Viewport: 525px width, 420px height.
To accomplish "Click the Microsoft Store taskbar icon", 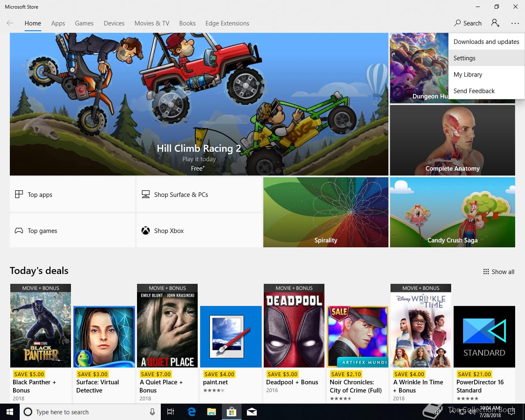I will [x=232, y=412].
